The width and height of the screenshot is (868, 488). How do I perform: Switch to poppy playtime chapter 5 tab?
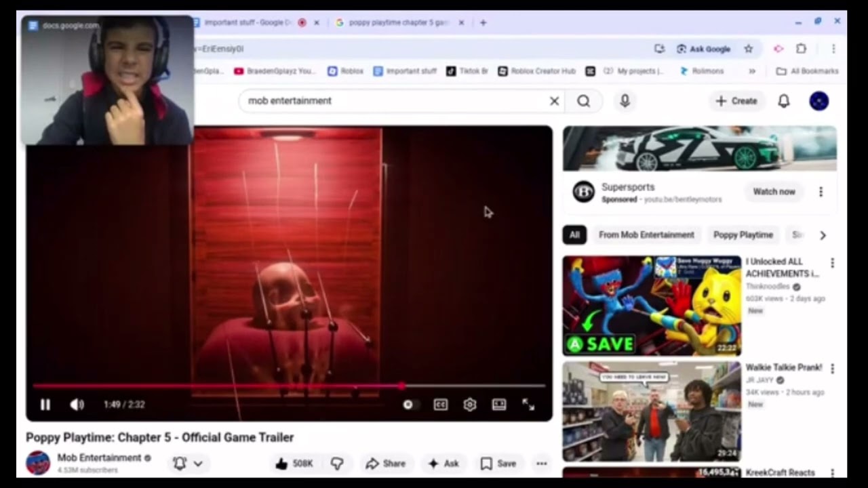coord(399,22)
